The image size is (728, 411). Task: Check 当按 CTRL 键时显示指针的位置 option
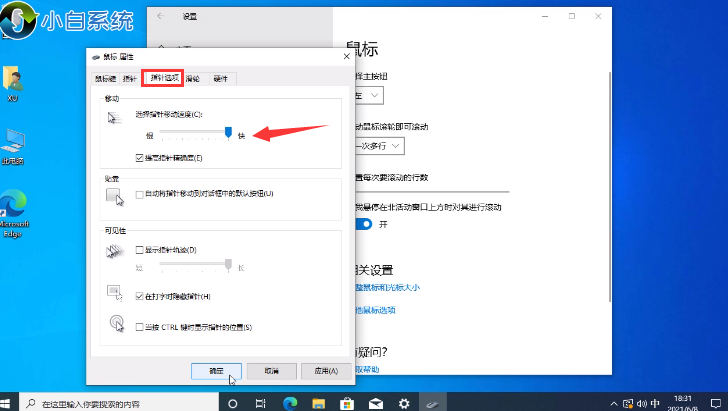point(139,327)
